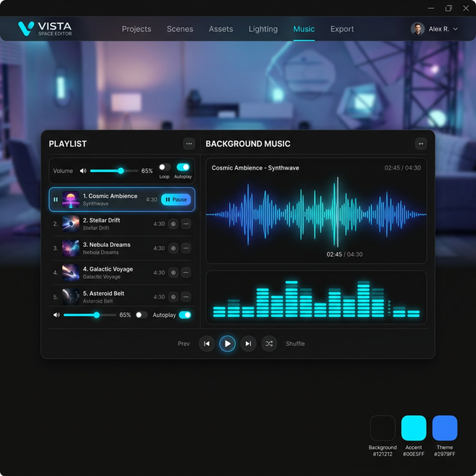Click the Vista Space Editor logo
This screenshot has height=476, width=476.
45,29
